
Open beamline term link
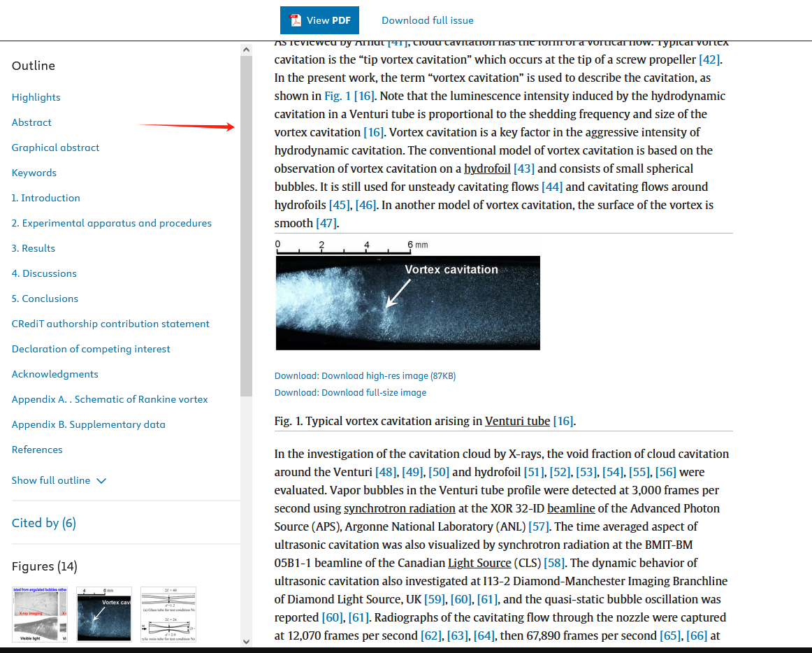coord(571,508)
